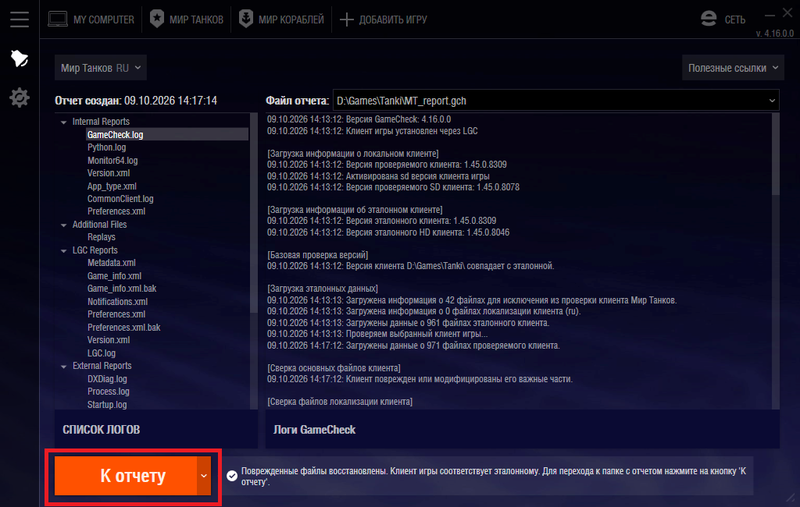Open Preferences.xml under Internal Reports
This screenshot has height=507, width=800.
[116, 211]
